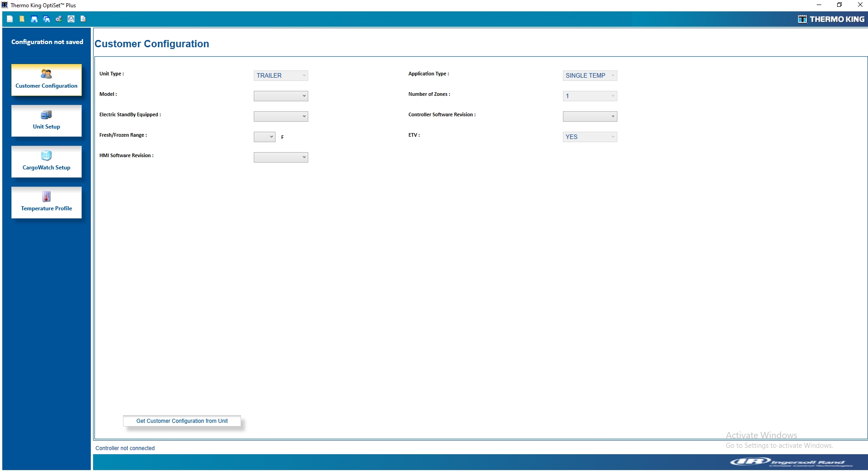This screenshot has width=868, height=471.
Task: Save the configuration as a new file
Action: click(46, 19)
